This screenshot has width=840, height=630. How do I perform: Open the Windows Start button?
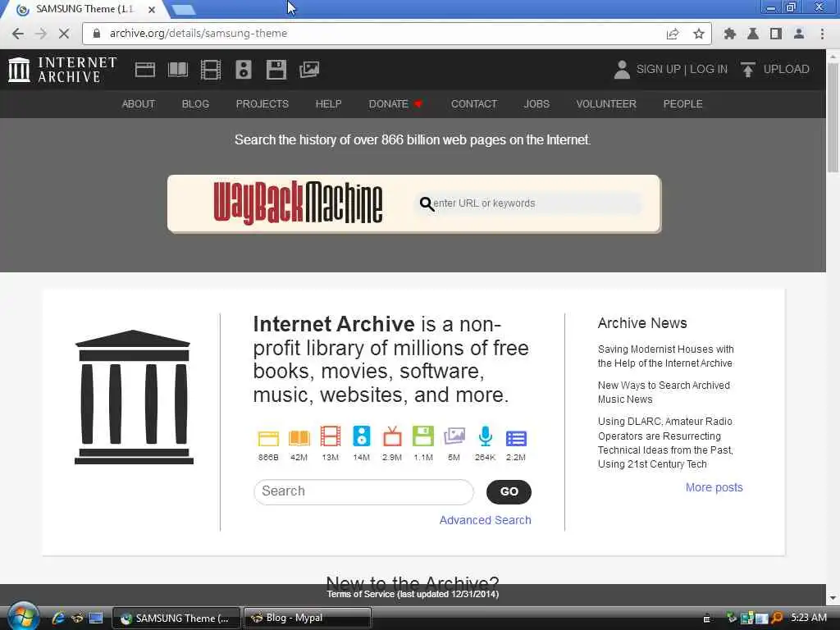point(23,617)
